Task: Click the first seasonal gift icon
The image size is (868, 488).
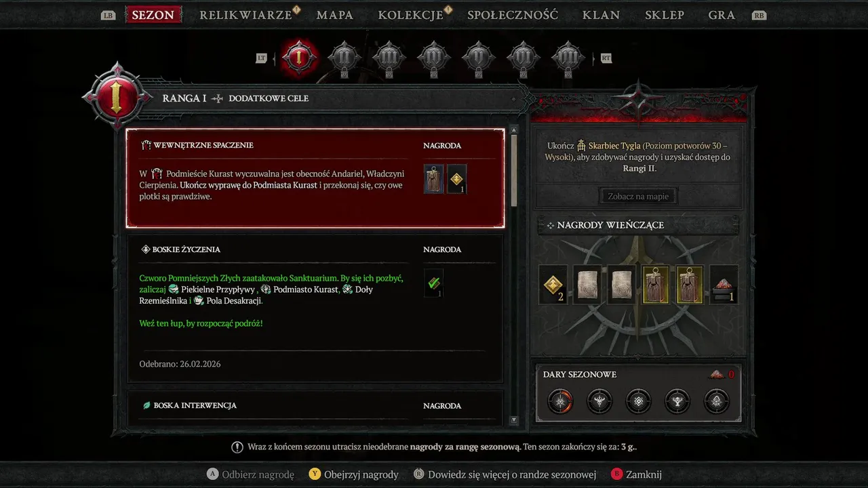Action: 560,401
